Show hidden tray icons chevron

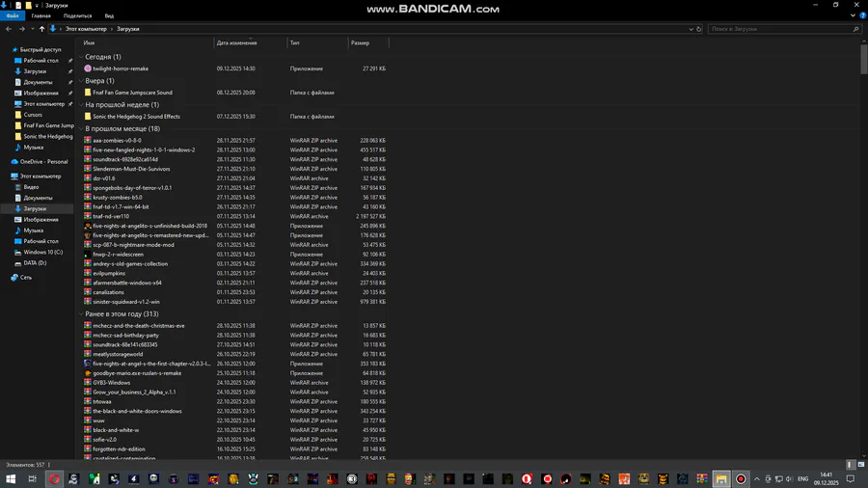757,479
